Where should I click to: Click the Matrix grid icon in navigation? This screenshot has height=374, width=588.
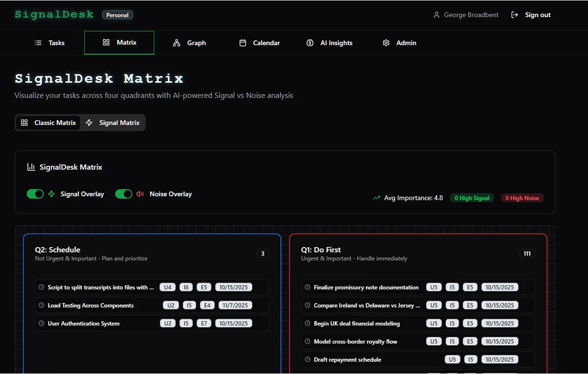coord(106,43)
